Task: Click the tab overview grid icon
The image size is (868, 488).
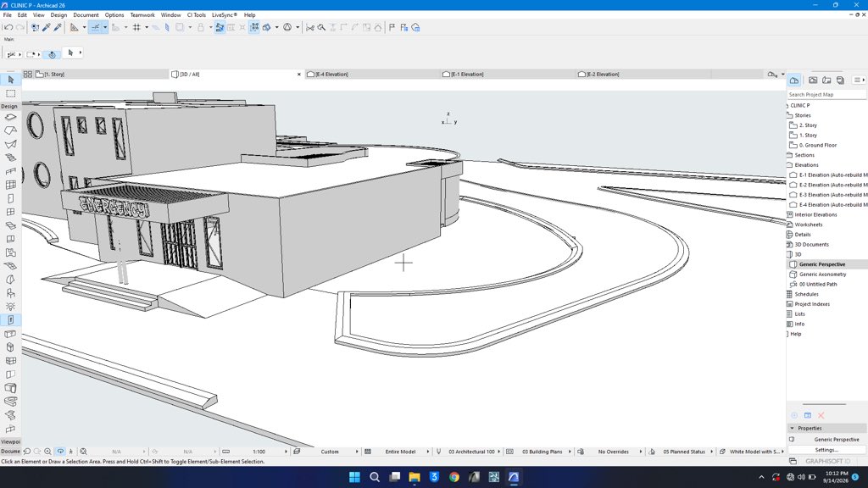Action: [x=28, y=75]
